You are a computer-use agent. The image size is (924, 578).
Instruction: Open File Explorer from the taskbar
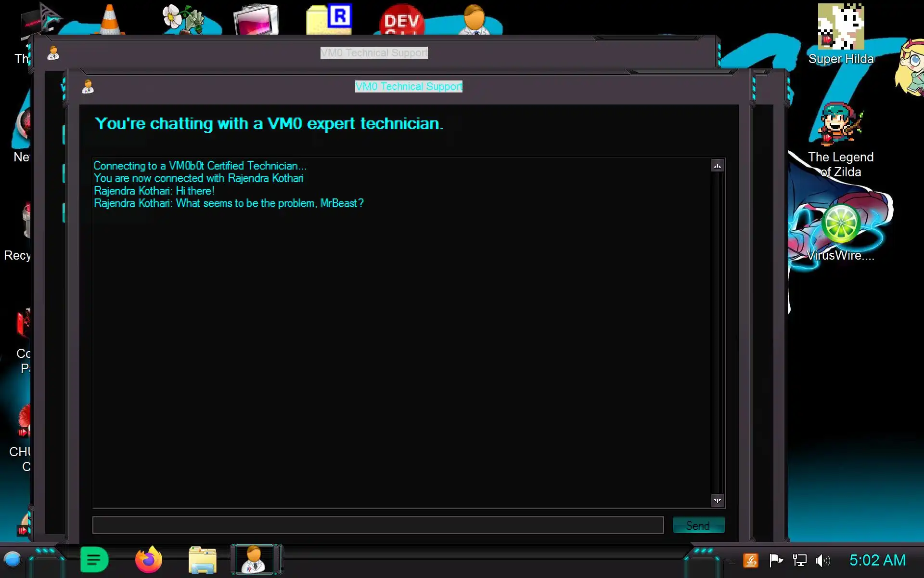click(202, 560)
